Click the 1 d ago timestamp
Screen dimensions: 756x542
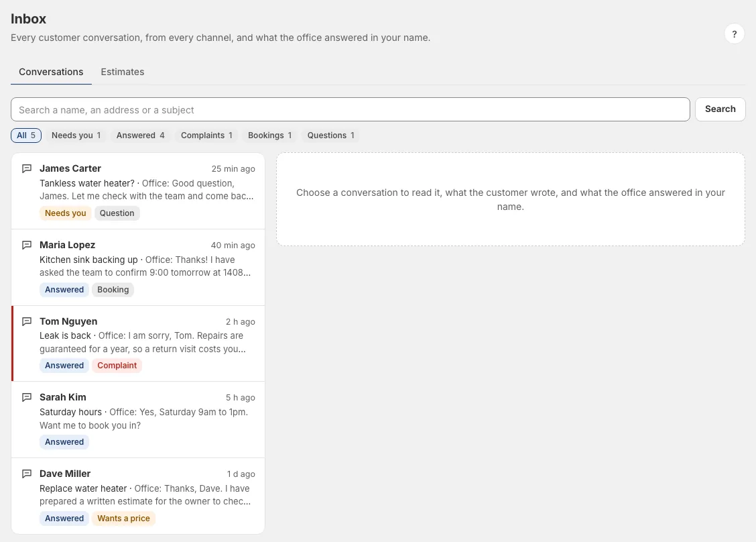[x=241, y=474]
